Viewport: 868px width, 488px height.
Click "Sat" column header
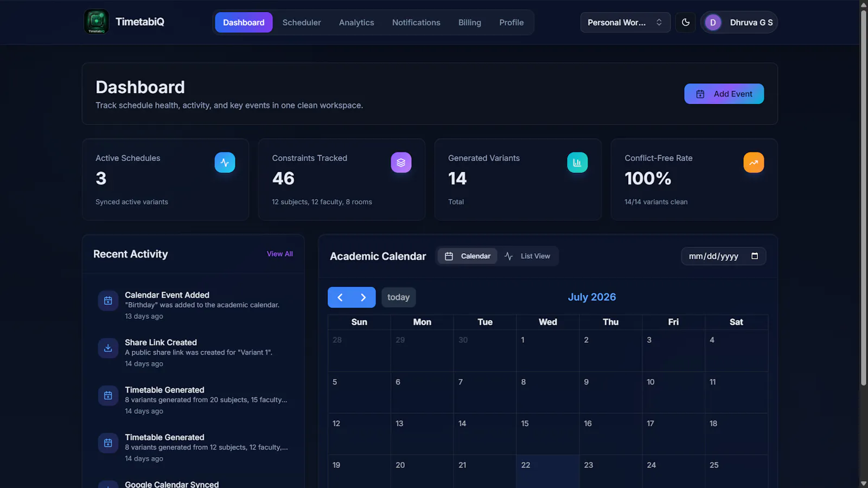736,322
